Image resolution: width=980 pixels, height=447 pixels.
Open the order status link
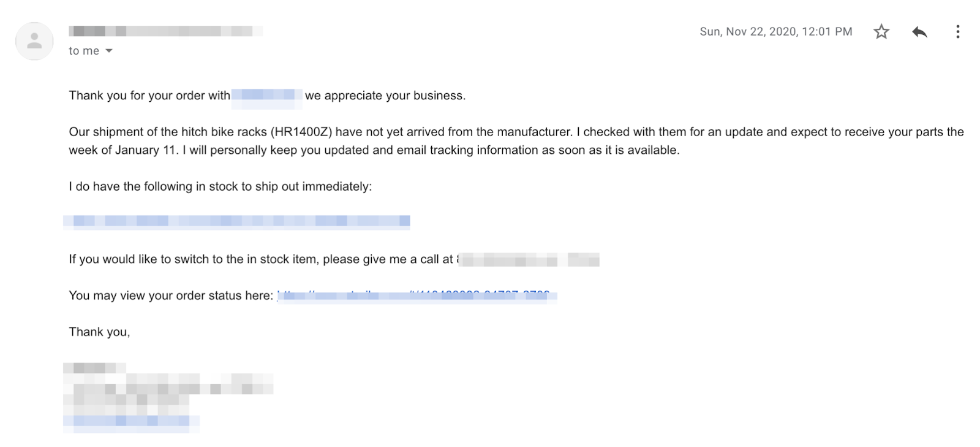click(x=417, y=296)
